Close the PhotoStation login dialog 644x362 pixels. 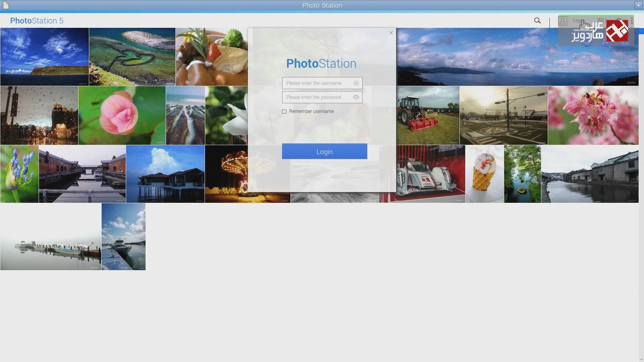click(391, 33)
